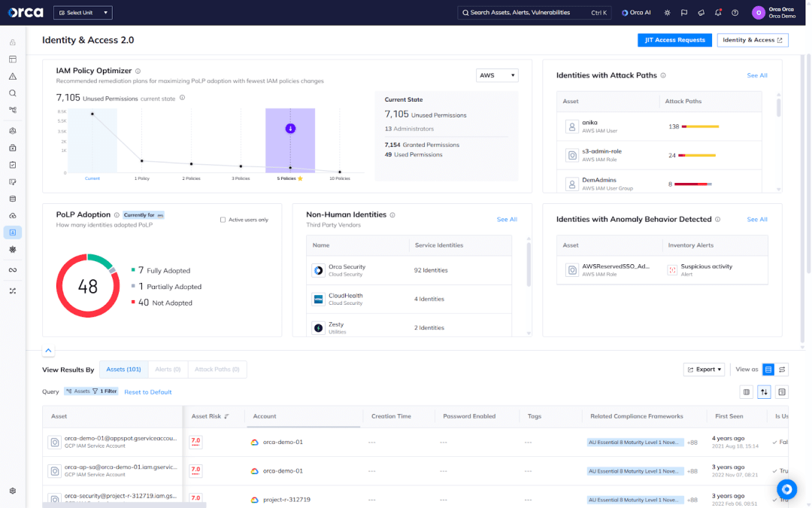This screenshot has height=508, width=812.
Task: Open the sidebar dashboard layout icon
Action: click(x=13, y=59)
